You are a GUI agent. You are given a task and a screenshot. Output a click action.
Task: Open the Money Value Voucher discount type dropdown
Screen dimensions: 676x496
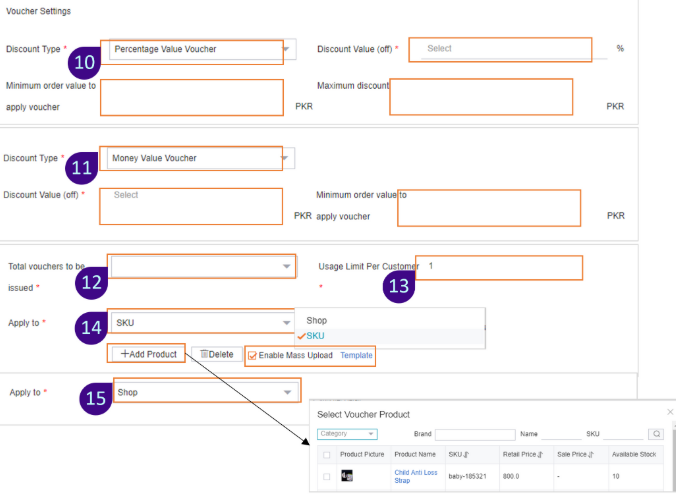(287, 158)
